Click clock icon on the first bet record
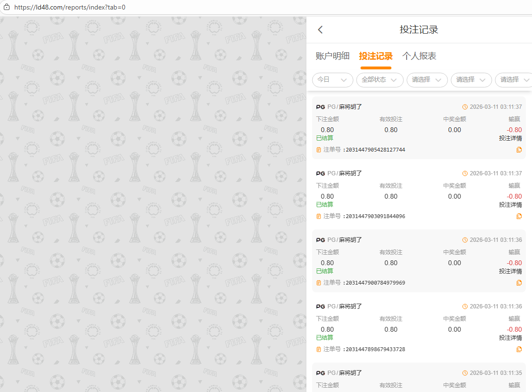The image size is (532, 392). [x=465, y=107]
